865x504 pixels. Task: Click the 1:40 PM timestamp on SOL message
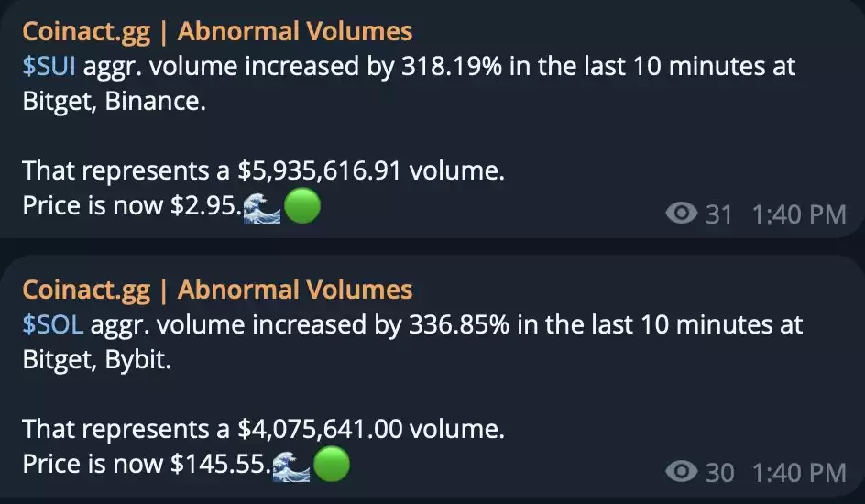tap(799, 473)
